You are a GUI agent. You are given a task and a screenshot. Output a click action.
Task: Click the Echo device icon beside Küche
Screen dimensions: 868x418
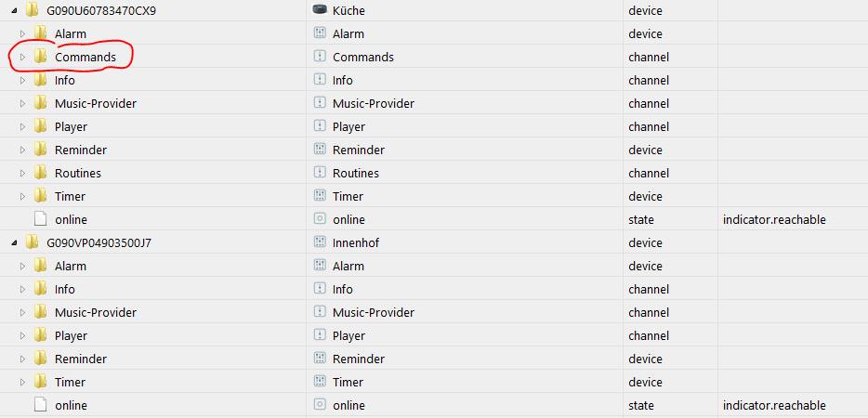(x=320, y=10)
